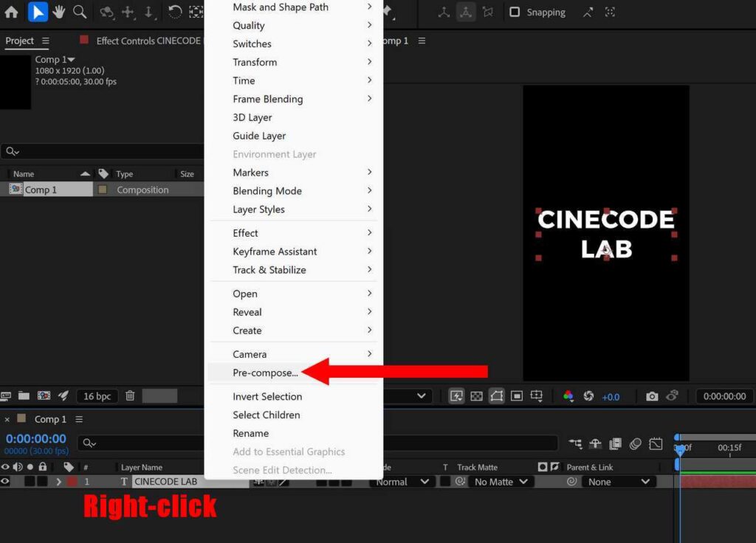The image size is (756, 543).
Task: Click the Region of Interest icon
Action: (516, 396)
